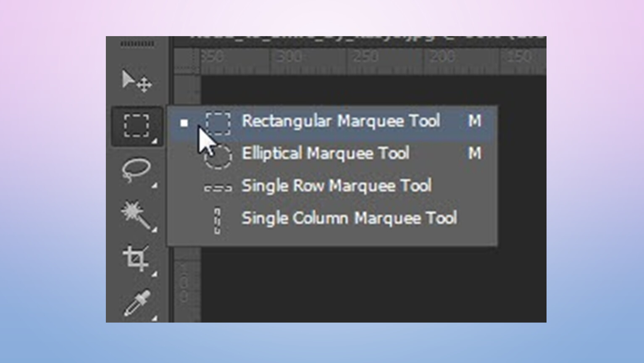Screen dimensions: 644x363
Task: Expand the Crop tool flyout triangle
Action: click(x=155, y=274)
